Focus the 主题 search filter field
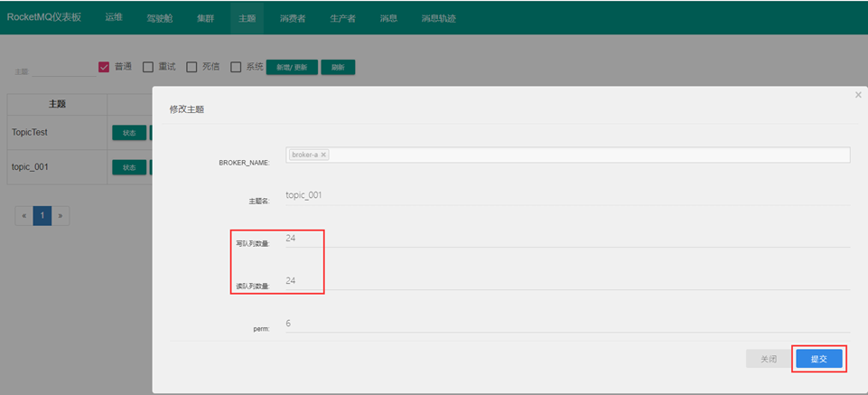 64,71
